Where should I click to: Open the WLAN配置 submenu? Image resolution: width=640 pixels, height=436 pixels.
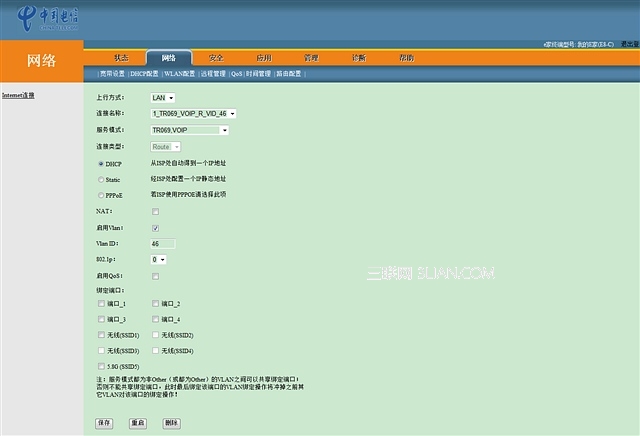click(x=180, y=74)
